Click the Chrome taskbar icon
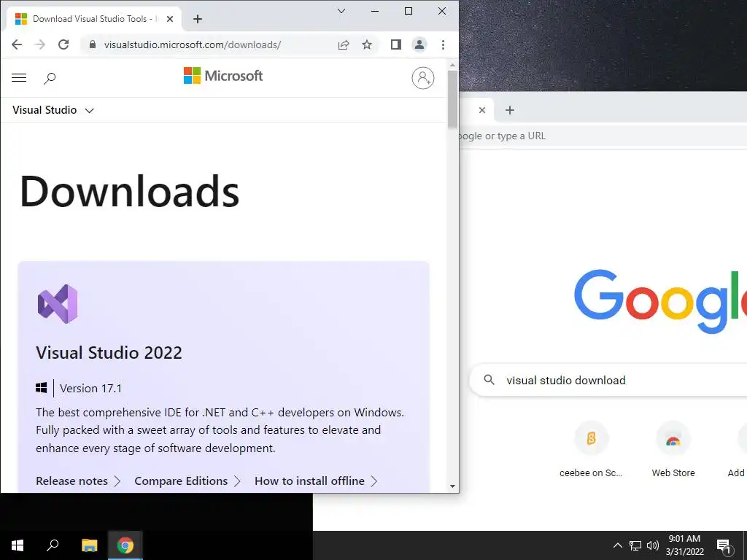The height and width of the screenshot is (560, 747). pyautogui.click(x=125, y=545)
